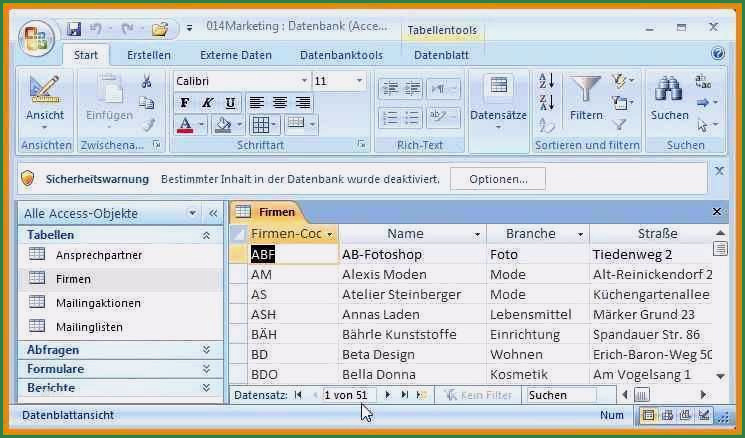
Task: Open the Datenbanktools tab
Action: tap(341, 55)
